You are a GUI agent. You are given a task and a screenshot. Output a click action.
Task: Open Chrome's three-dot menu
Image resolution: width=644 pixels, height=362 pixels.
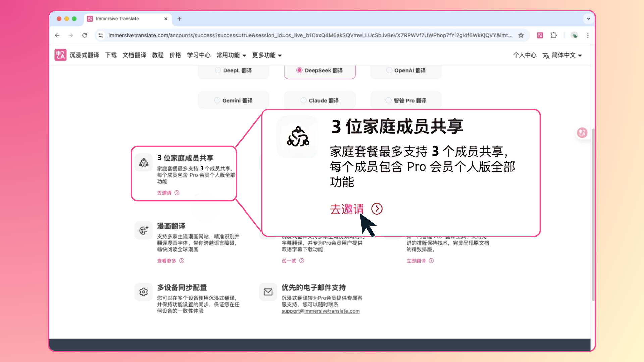coord(588,35)
